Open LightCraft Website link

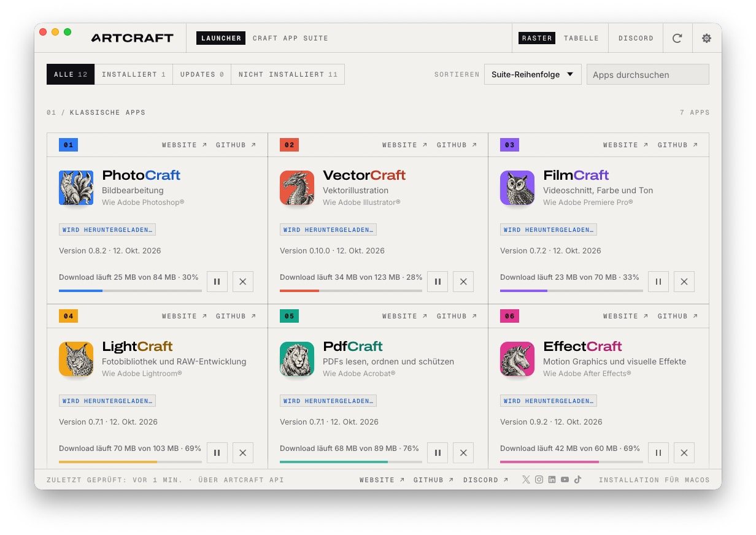point(184,316)
